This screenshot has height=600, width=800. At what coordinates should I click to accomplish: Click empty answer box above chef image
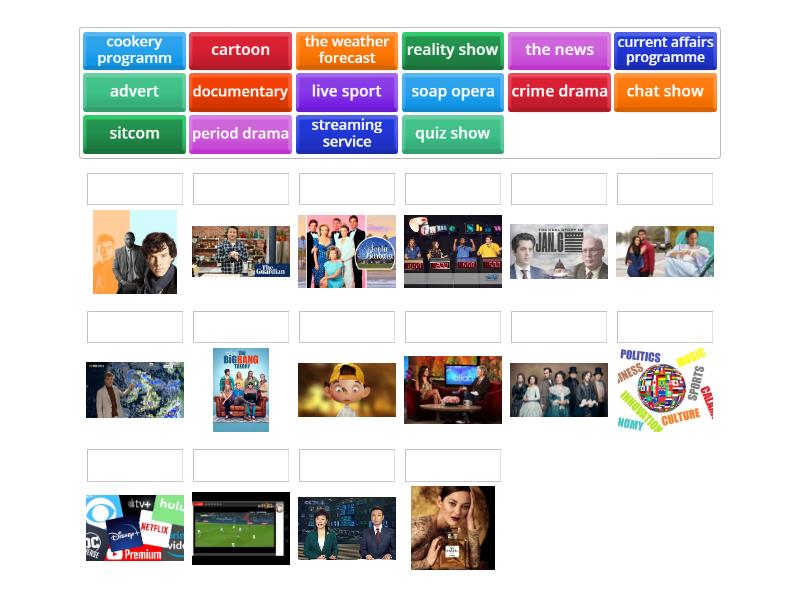click(241, 189)
